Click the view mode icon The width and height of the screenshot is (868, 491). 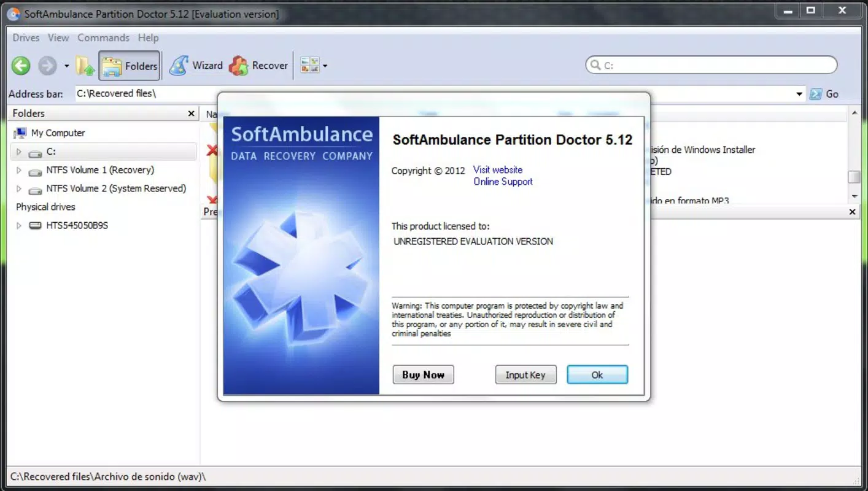[310, 66]
